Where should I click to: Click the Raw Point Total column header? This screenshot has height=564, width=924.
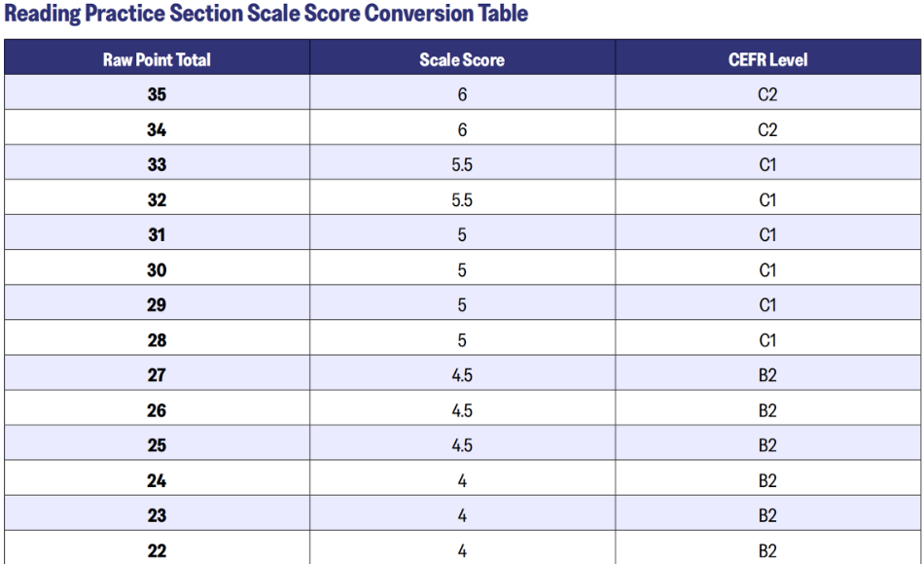157,59
